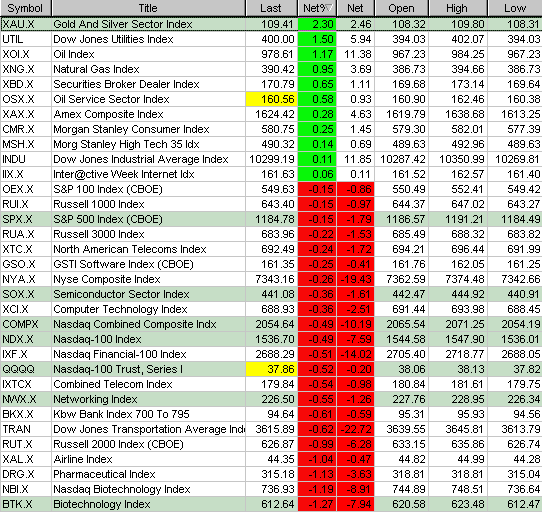Click the High column header
This screenshot has height=512, width=542.
(x=458, y=8)
